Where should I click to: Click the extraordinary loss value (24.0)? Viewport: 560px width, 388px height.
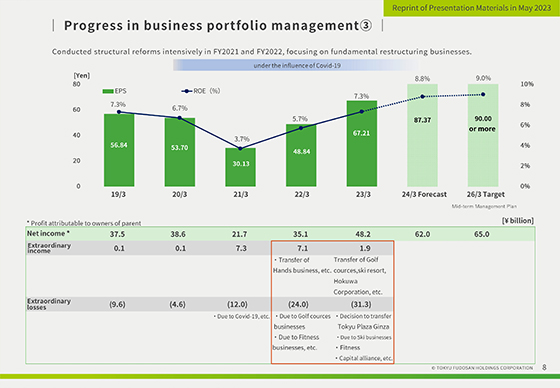[x=299, y=304]
